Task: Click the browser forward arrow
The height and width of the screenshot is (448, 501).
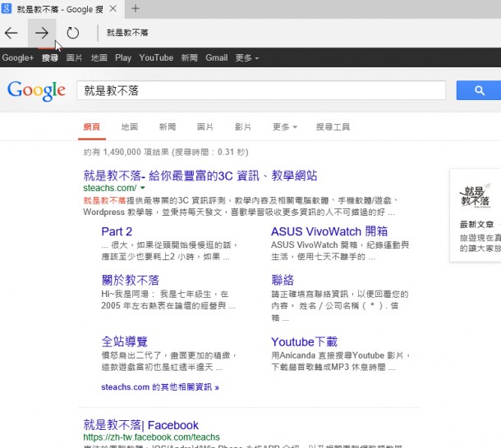Action: click(41, 33)
